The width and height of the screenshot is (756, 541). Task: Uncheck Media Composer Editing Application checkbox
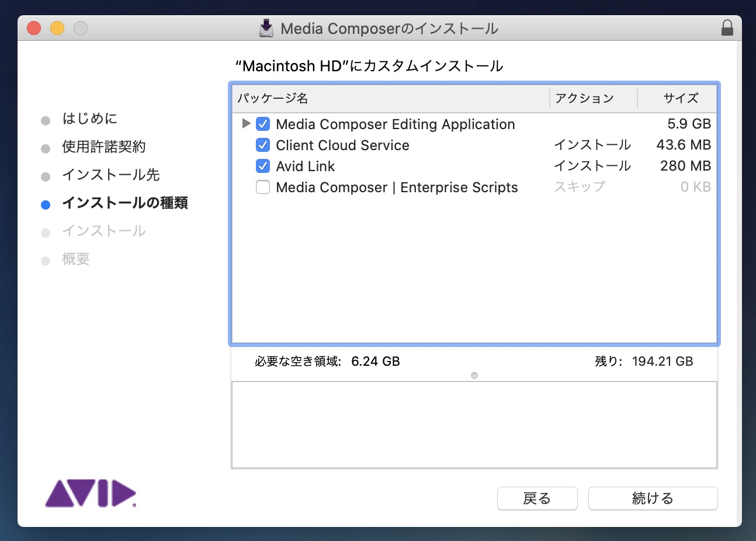263,124
